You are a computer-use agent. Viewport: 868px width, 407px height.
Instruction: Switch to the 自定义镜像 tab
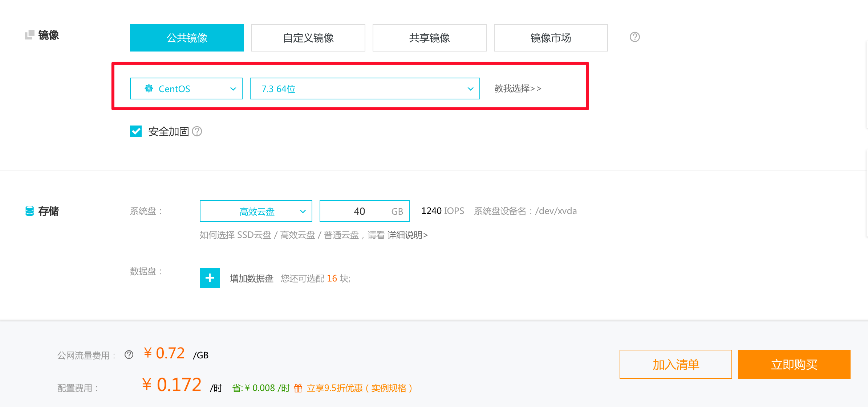(x=308, y=37)
